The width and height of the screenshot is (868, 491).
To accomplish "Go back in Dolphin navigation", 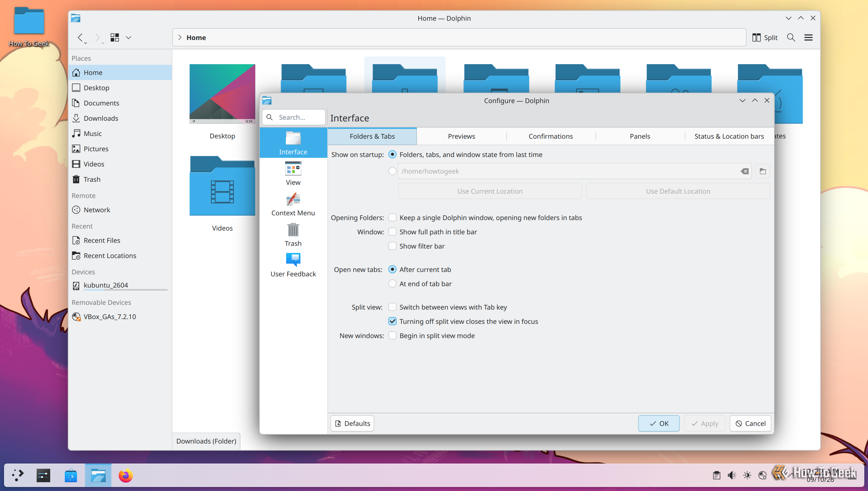I will click(x=80, y=37).
